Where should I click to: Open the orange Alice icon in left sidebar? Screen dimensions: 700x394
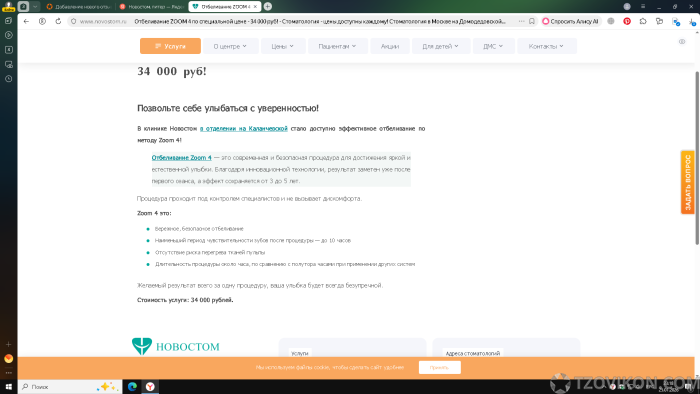8,358
